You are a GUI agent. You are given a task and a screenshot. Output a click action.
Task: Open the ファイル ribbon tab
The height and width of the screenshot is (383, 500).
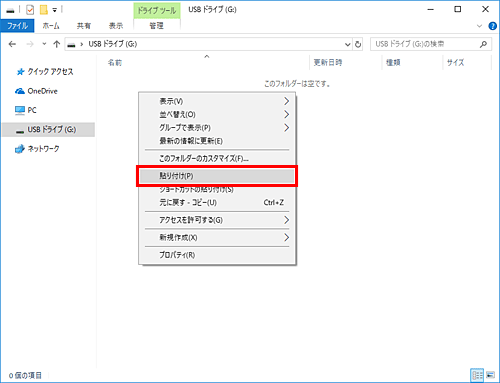17,26
